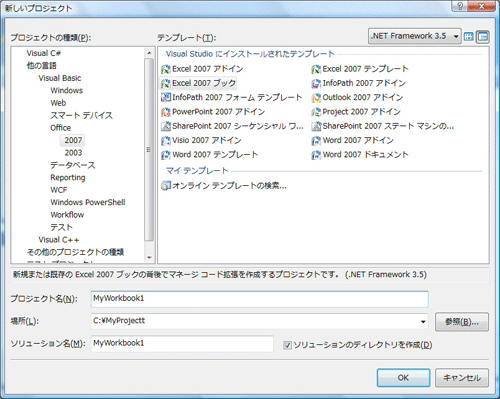Close the 新しいプロジェクト dialog
This screenshot has width=500, height=399.
click(x=481, y=6)
